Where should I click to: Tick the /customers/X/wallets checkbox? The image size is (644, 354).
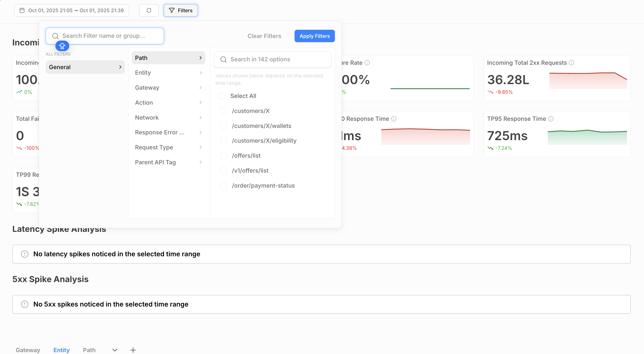[224, 126]
